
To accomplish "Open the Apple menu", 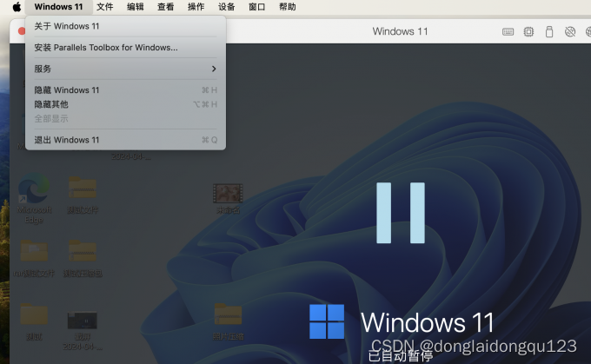I will click(x=17, y=7).
